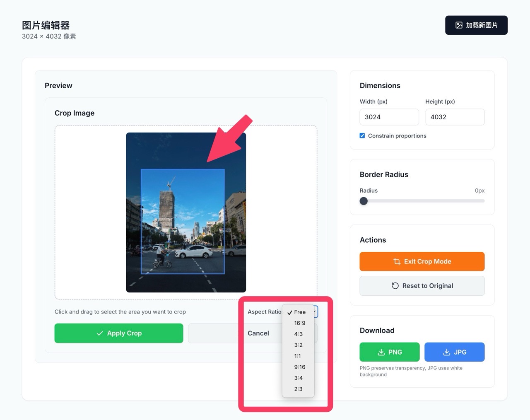Select the 9:16 portrait ratio
This screenshot has width=530, height=420.
click(299, 367)
